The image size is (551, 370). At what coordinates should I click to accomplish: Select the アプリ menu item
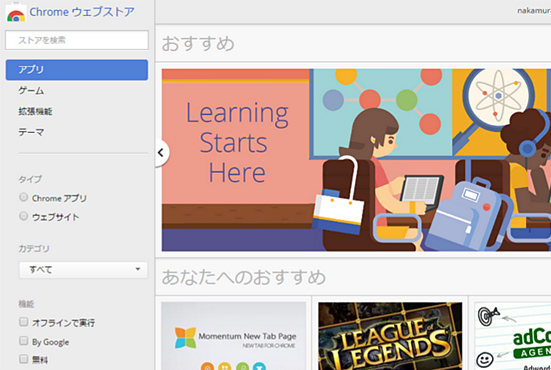77,70
